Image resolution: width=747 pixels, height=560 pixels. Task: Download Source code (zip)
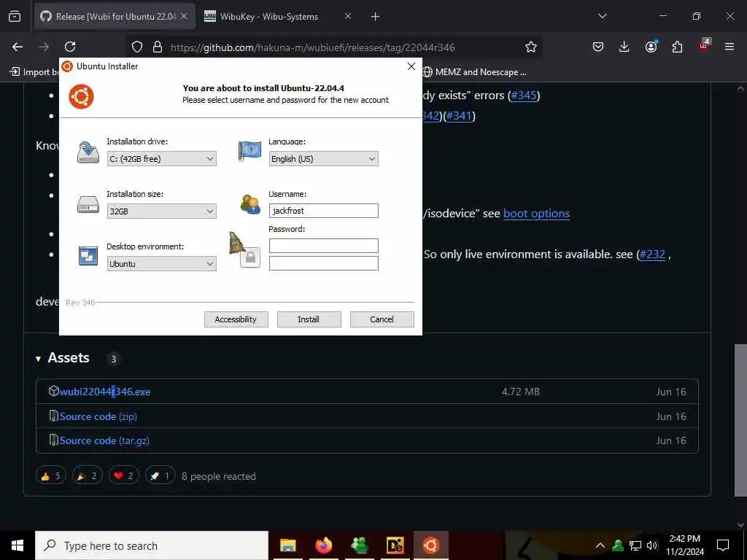98,416
